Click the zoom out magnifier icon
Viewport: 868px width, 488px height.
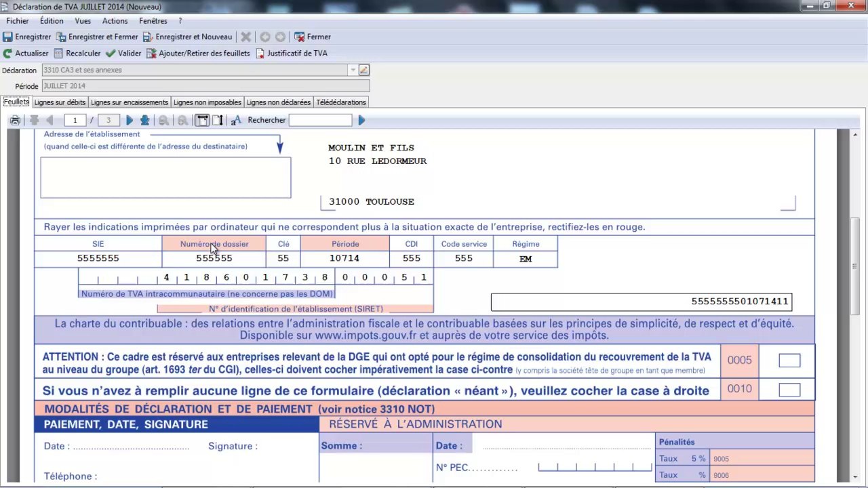pos(163,121)
